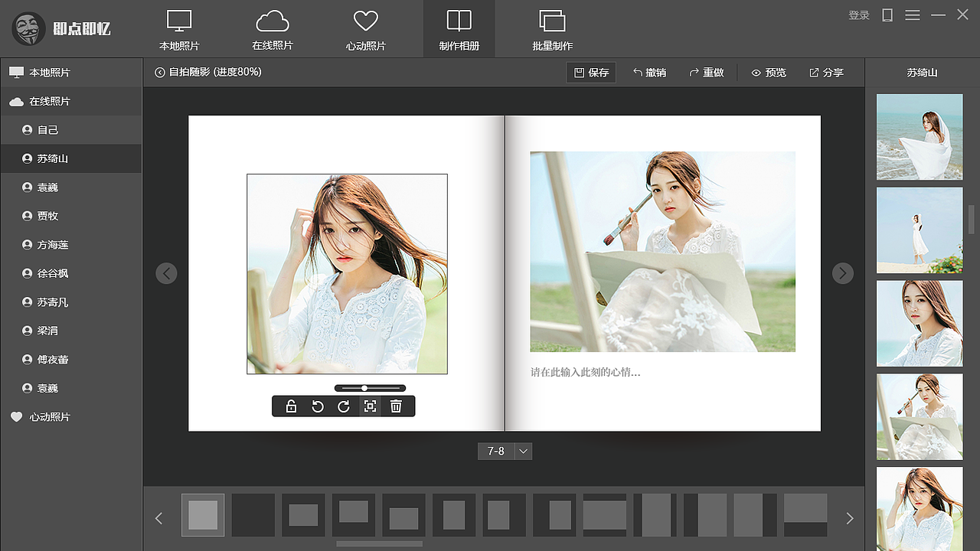This screenshot has height=551, width=980.
Task: Choose layout with top and bottom bars
Action: pos(605,515)
